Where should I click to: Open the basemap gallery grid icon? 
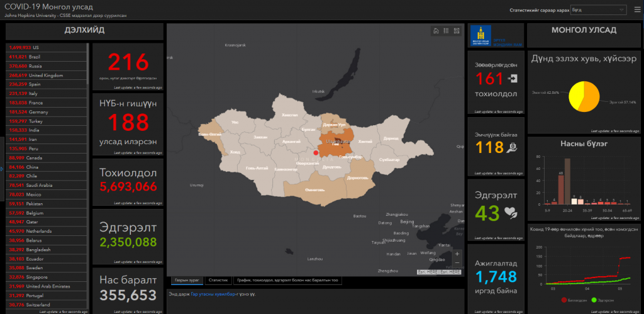(x=456, y=31)
